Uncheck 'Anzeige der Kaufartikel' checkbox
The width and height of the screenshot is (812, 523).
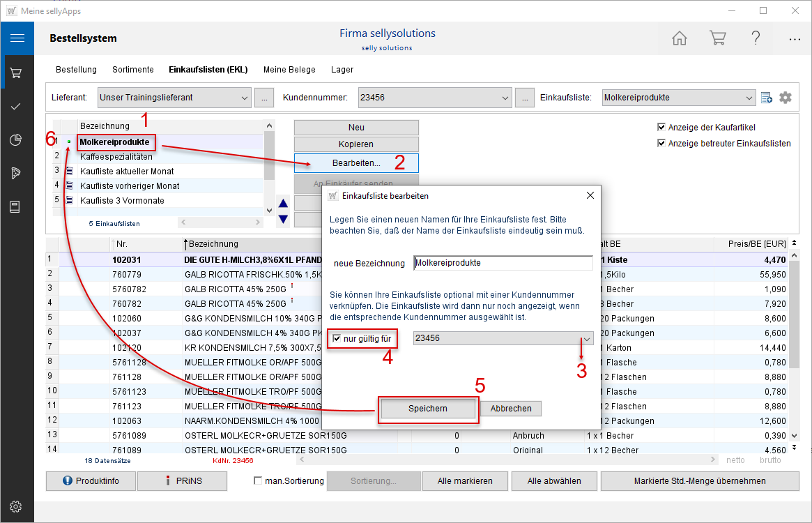(661, 128)
